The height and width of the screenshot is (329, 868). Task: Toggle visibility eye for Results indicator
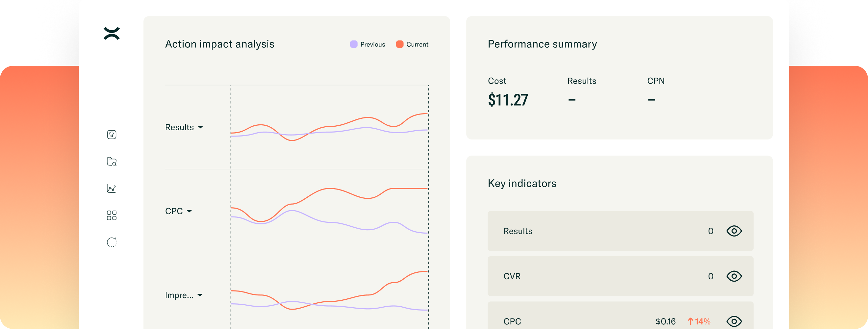click(x=734, y=231)
